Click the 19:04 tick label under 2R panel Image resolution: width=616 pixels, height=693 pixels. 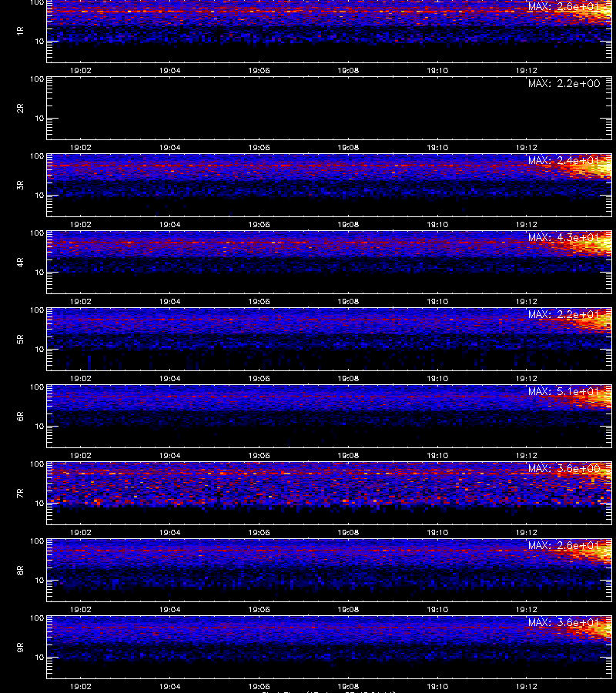(x=169, y=148)
